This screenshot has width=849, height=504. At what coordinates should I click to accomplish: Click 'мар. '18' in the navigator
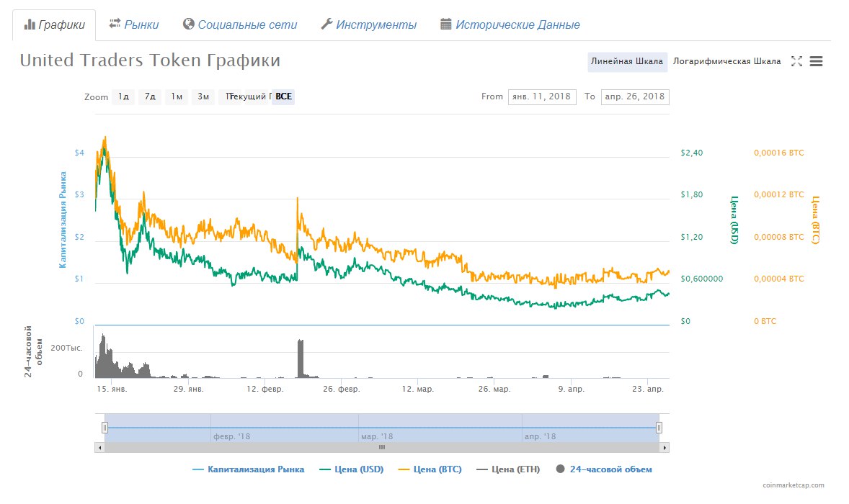[x=377, y=436]
